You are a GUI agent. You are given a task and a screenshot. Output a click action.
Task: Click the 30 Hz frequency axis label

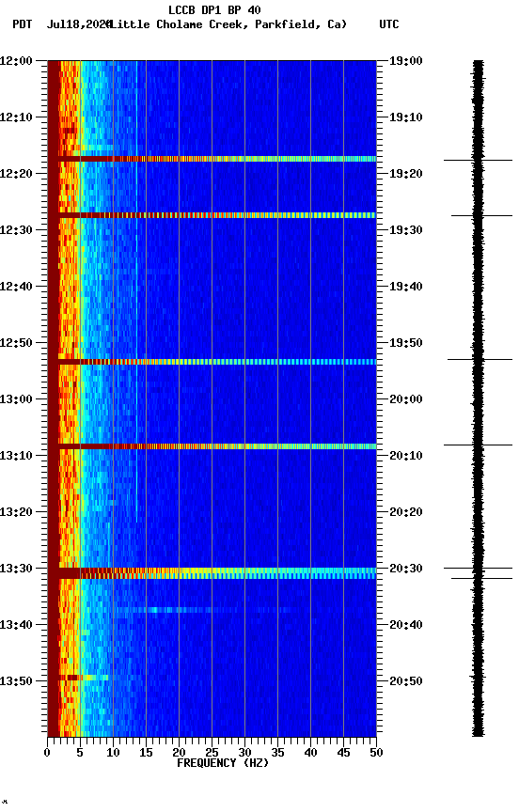pyautogui.click(x=244, y=753)
